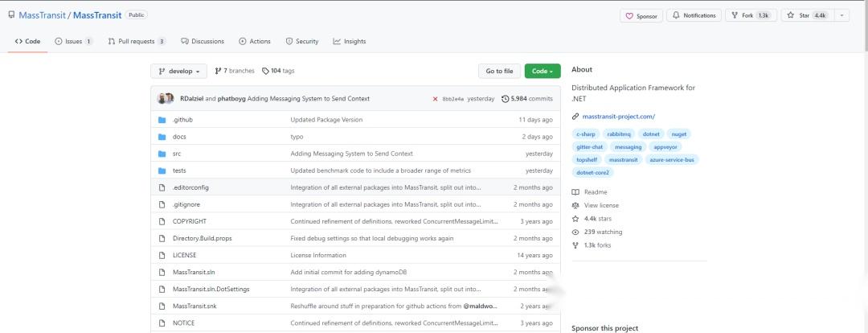Click the phatboyg author link
Image resolution: width=868 pixels, height=333 pixels.
[x=231, y=99]
